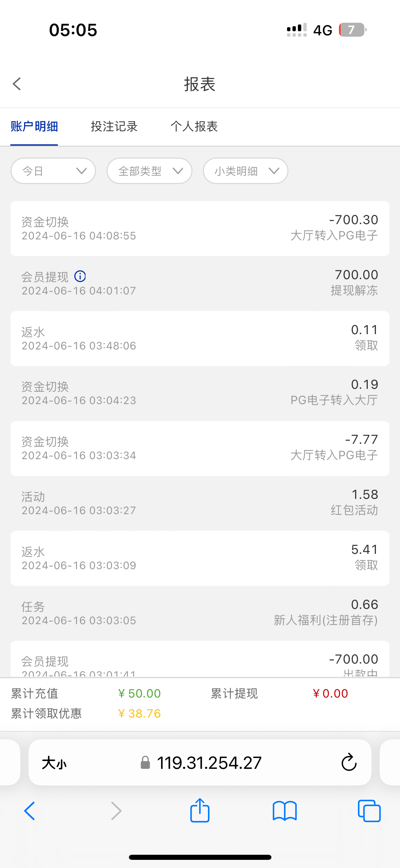The width and height of the screenshot is (400, 868).
Task: Open Safari bookmarks book icon
Action: click(x=284, y=811)
